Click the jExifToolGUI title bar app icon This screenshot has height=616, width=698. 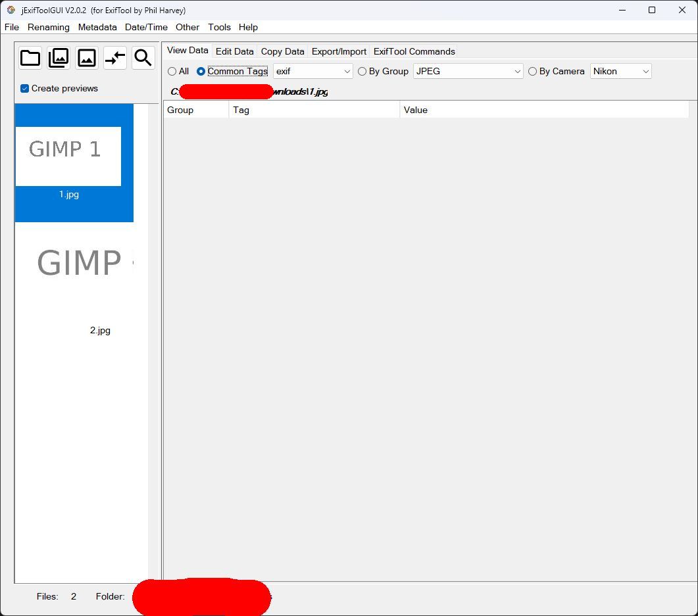(11, 10)
